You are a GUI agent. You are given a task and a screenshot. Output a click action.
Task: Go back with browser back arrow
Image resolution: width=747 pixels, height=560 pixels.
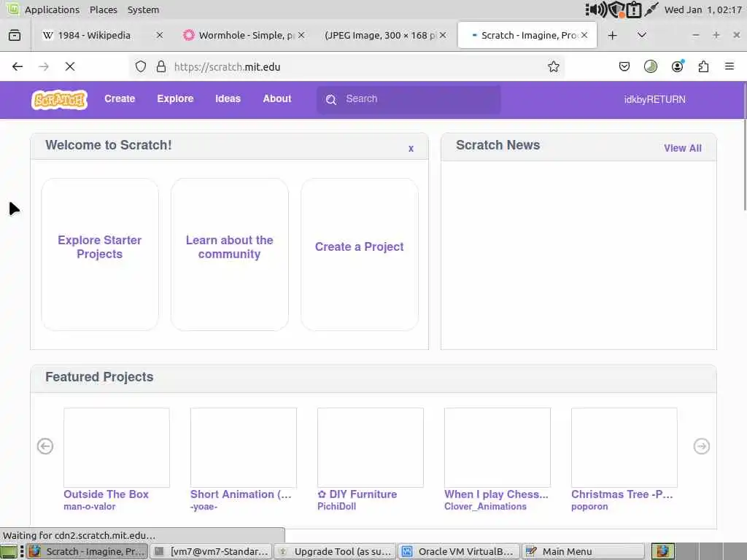pos(18,66)
